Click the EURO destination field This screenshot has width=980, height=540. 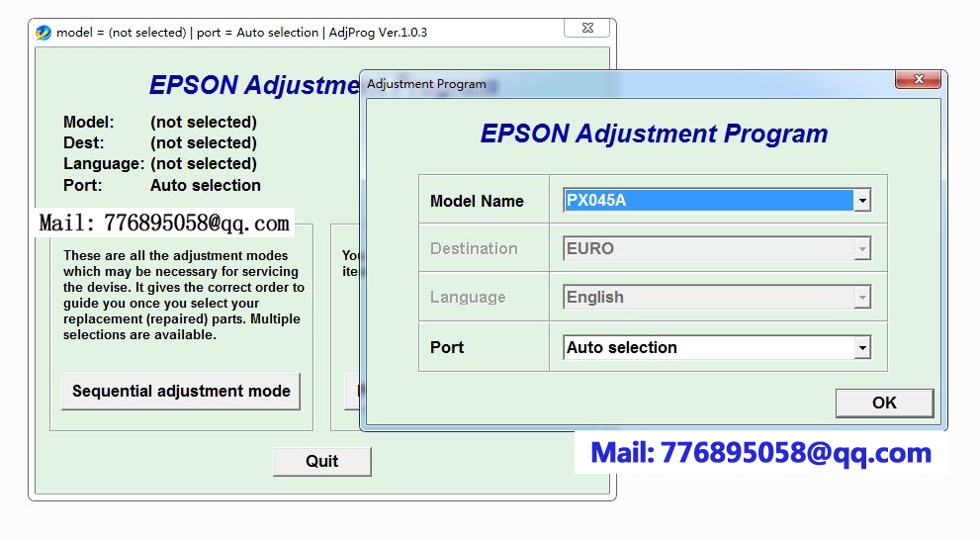click(707, 249)
